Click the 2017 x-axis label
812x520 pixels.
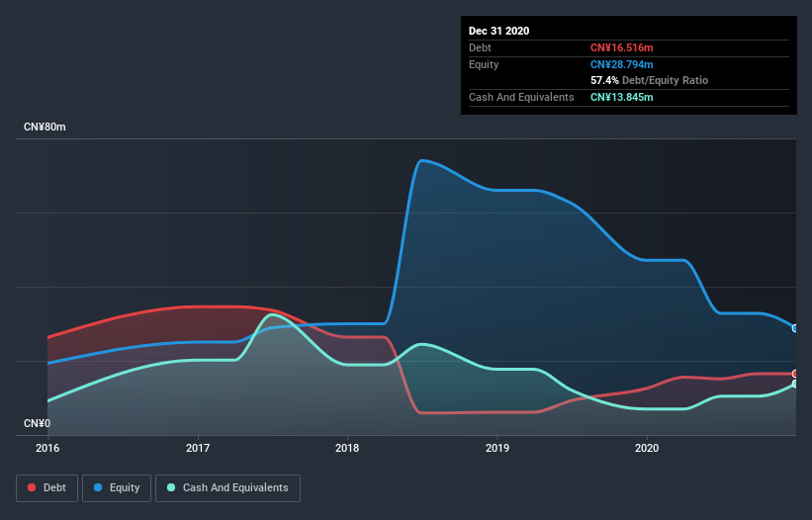tap(197, 448)
